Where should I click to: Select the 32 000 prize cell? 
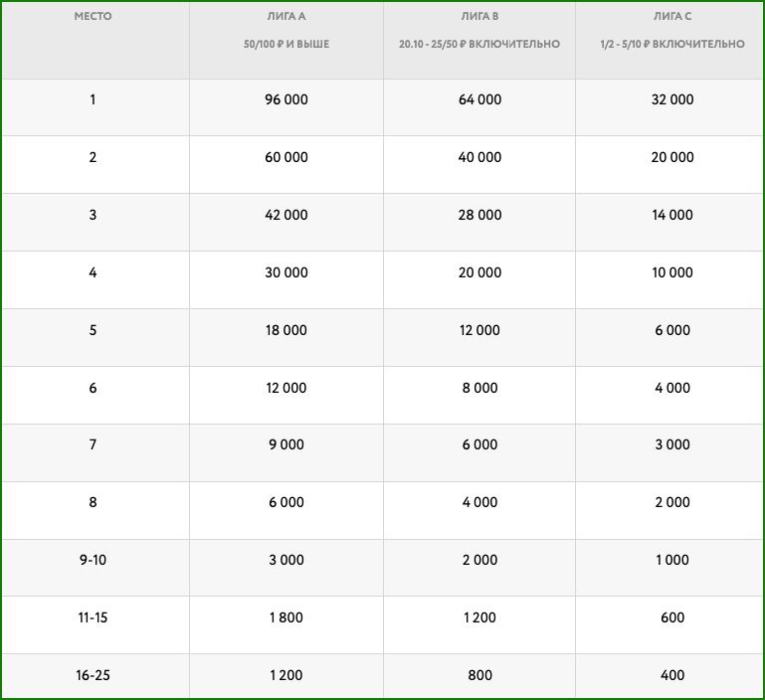672,99
